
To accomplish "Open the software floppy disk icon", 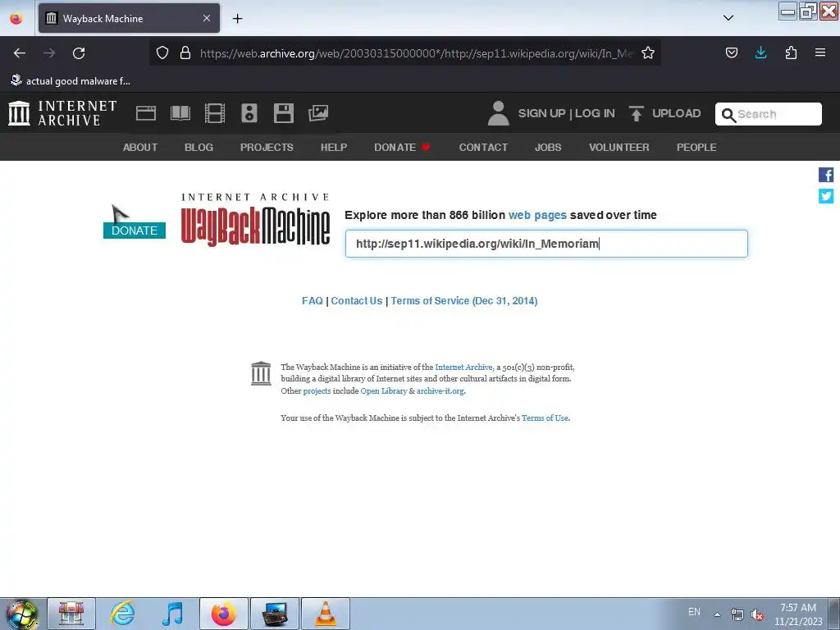I will (283, 113).
